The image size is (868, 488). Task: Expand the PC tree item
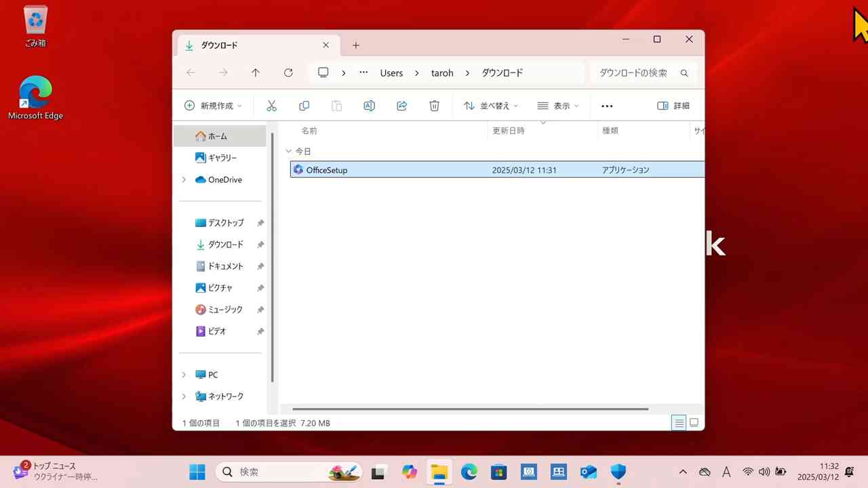point(184,374)
